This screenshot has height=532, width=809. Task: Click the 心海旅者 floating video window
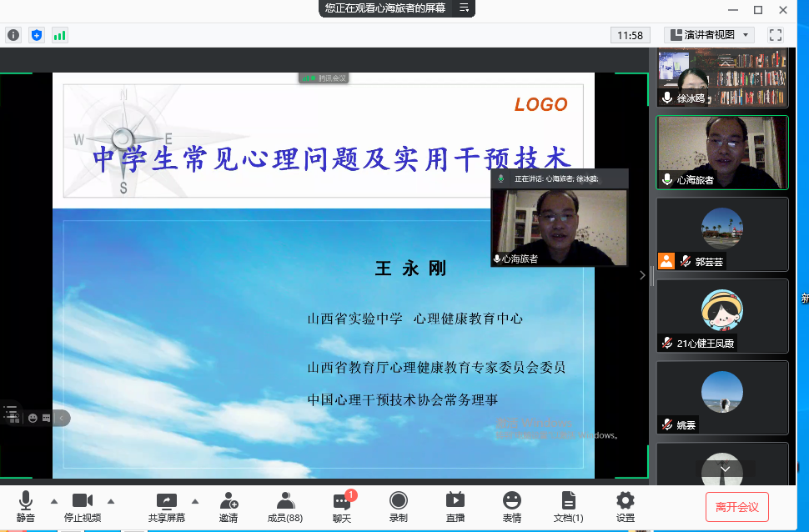click(559, 221)
